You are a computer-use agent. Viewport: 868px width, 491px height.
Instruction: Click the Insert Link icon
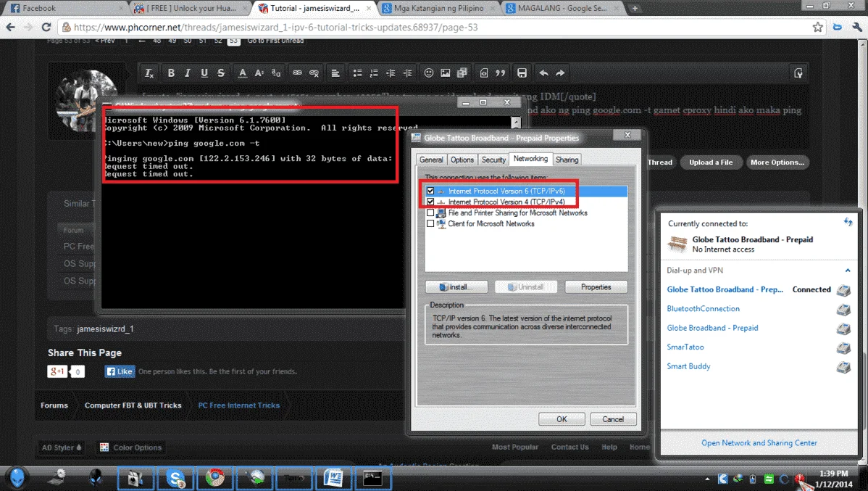pos(297,73)
